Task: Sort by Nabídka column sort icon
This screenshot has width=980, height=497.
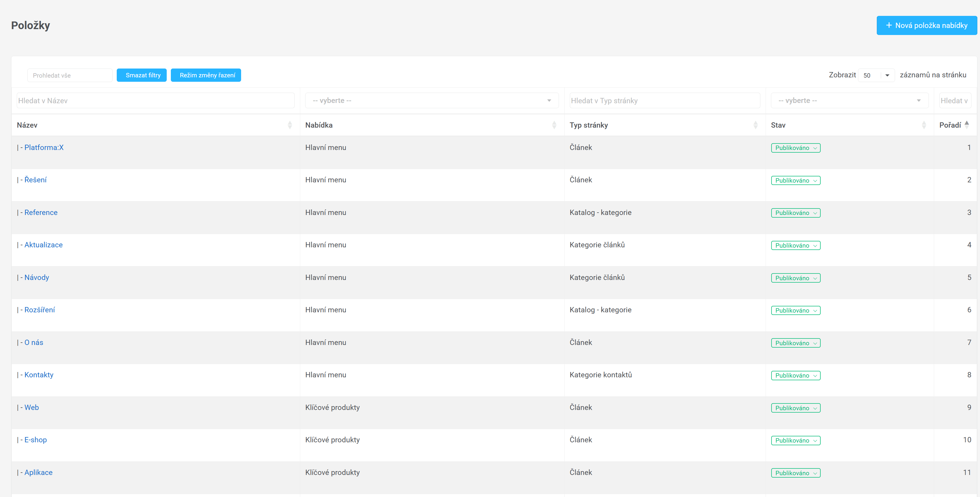Action: click(x=554, y=125)
